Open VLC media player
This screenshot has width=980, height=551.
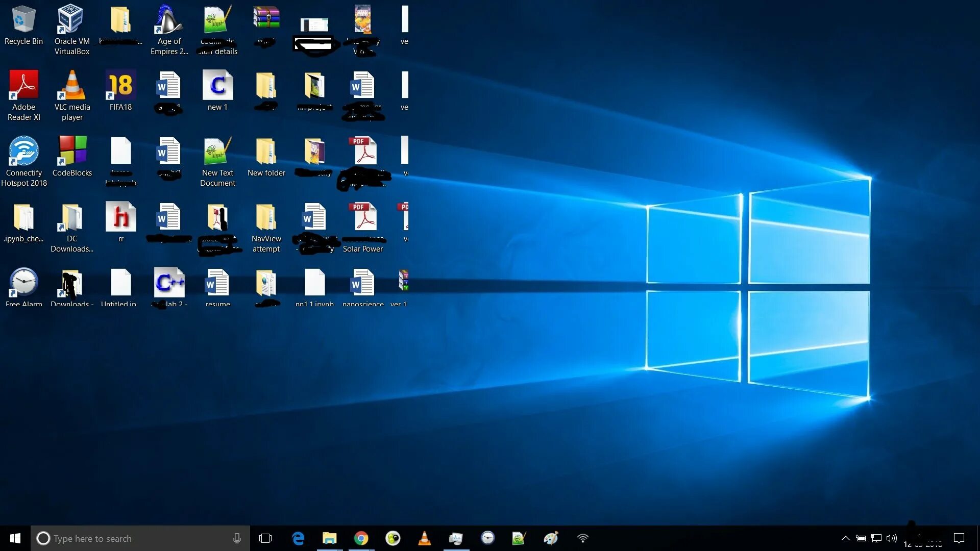[x=72, y=87]
